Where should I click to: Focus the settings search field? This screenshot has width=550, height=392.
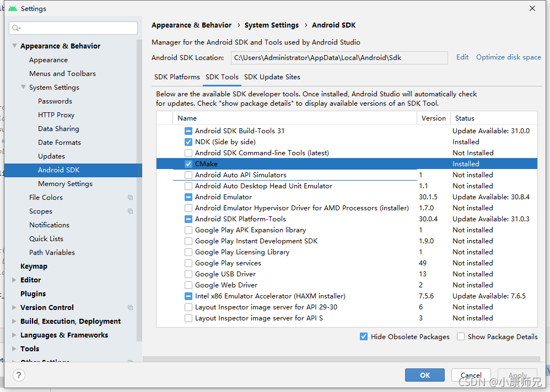tap(73, 28)
